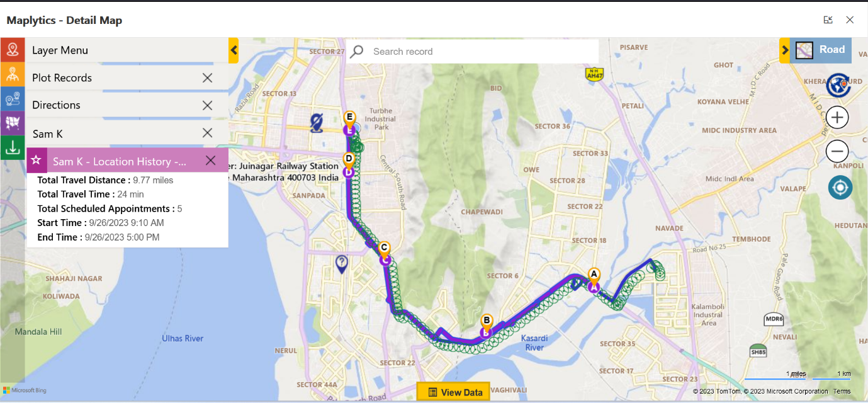Click the Juinagar Railway Station address tooltip
868x403 pixels.
pyautogui.click(x=284, y=172)
